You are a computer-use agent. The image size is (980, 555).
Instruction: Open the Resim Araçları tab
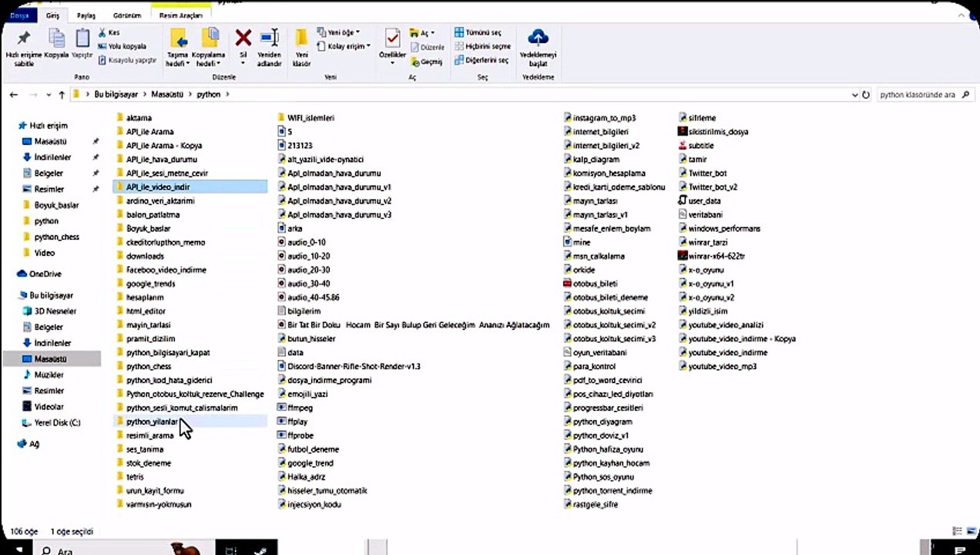click(x=181, y=15)
